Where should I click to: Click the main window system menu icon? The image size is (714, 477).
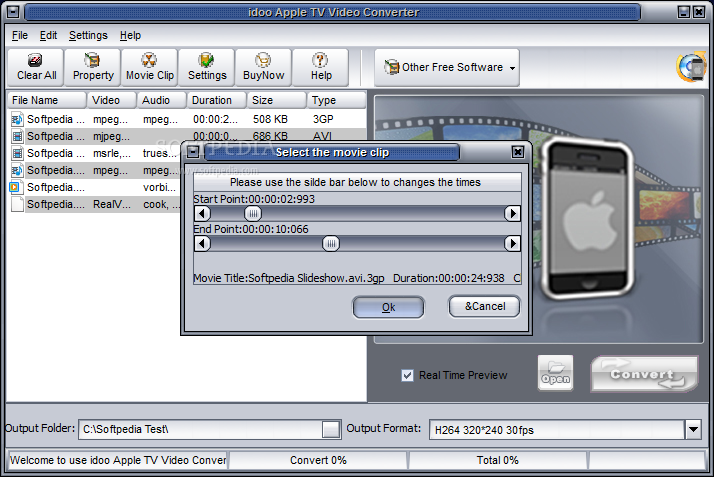[13, 12]
